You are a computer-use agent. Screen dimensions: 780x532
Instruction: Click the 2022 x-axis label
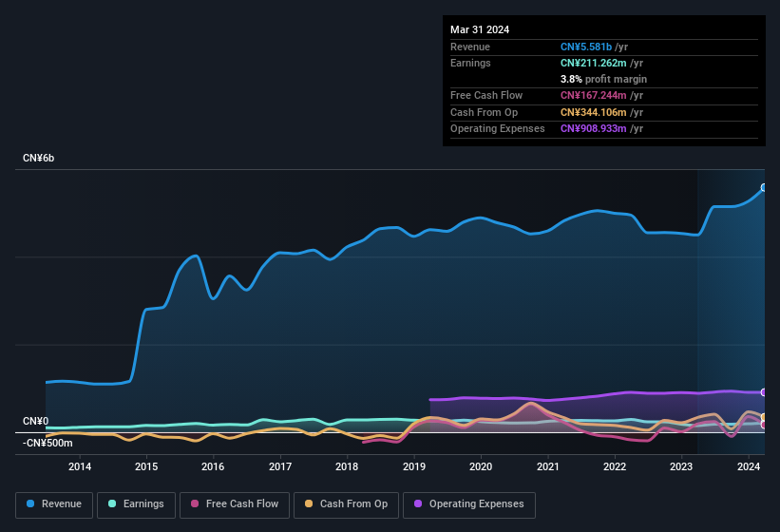[x=615, y=466]
